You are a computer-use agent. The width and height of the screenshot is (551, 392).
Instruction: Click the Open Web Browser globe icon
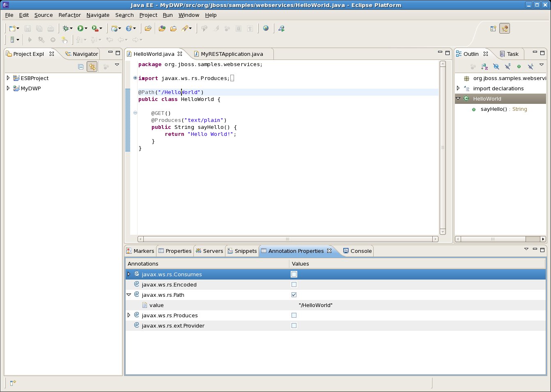point(266,28)
